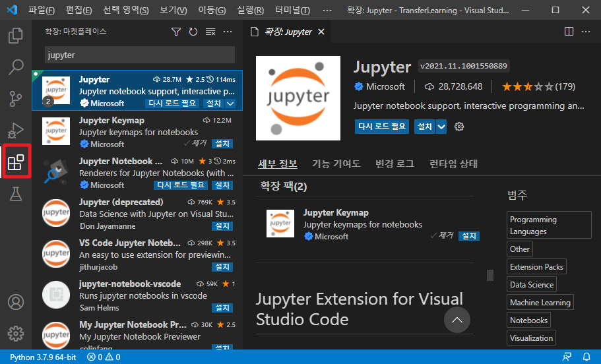This screenshot has height=364, width=601.
Task: Open the star rating reviews (179)
Action: click(x=538, y=86)
